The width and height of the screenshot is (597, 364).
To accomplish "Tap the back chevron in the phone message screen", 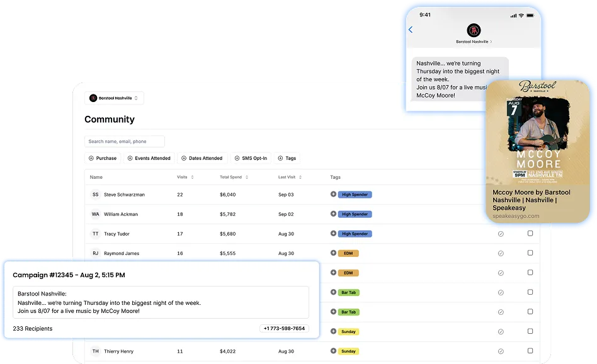I will (412, 29).
